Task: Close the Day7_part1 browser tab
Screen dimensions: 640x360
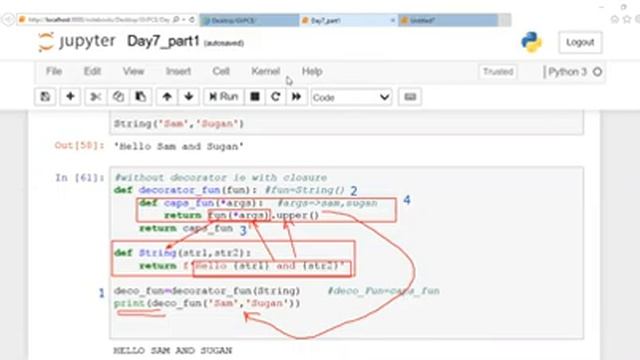Action: click(393, 20)
